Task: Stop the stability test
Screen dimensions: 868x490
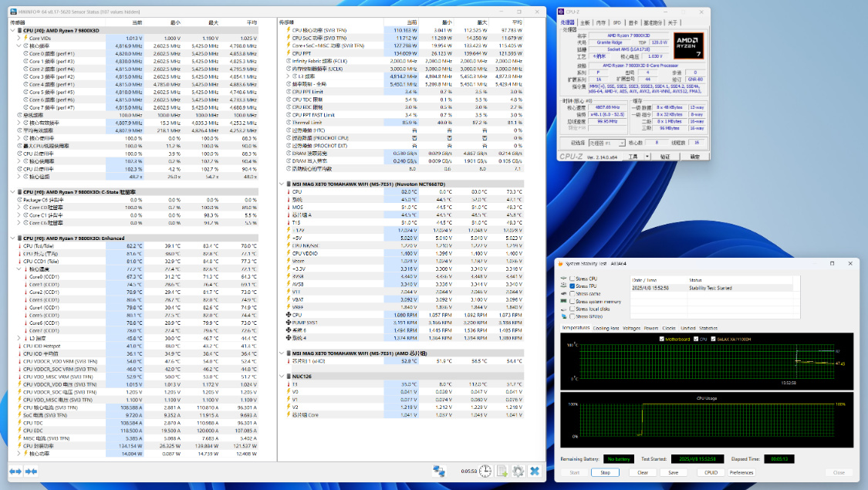Action: point(605,472)
